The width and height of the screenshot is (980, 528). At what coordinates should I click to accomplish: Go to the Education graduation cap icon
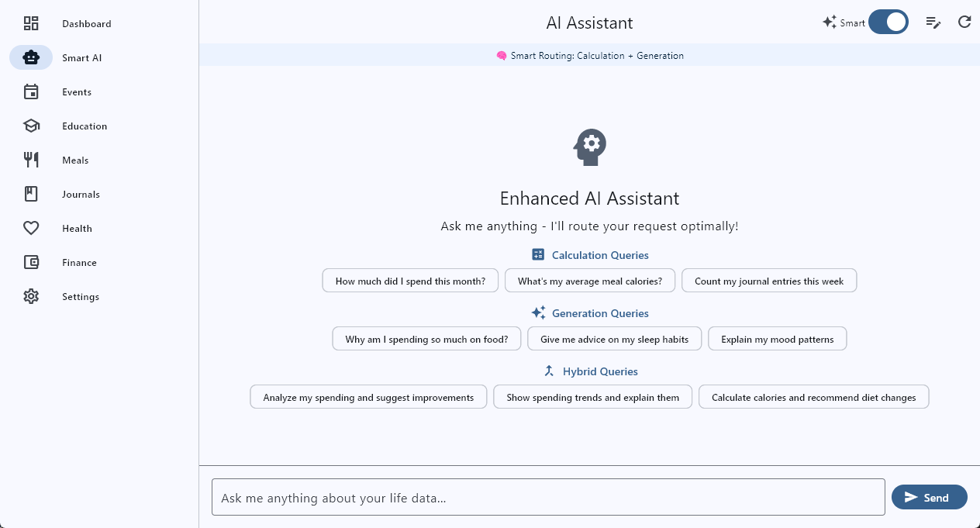[31, 126]
